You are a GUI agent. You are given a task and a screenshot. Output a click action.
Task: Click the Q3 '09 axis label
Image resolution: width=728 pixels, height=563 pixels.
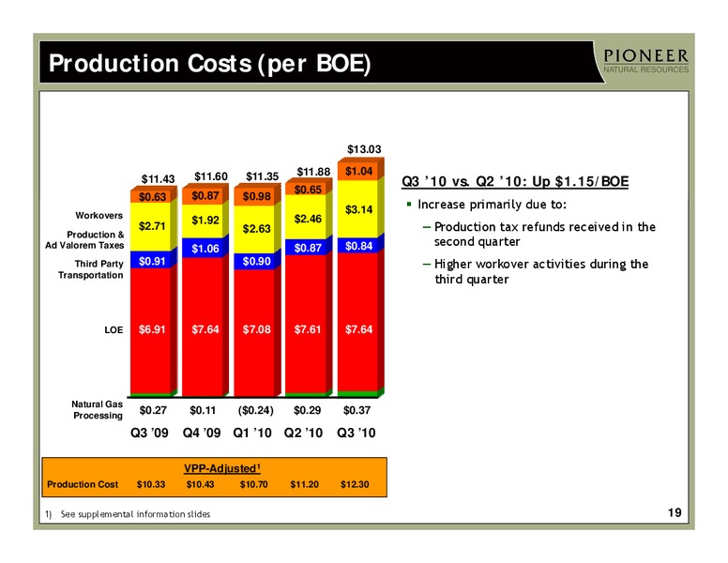coord(149,433)
